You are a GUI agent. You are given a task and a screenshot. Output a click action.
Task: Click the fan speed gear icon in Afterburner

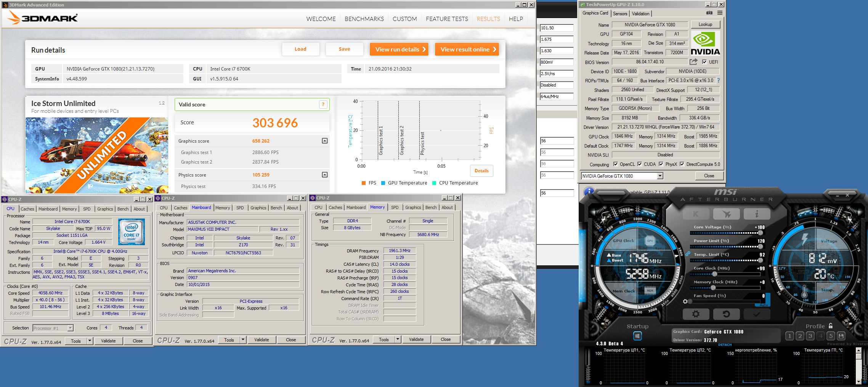pyautogui.click(x=685, y=301)
